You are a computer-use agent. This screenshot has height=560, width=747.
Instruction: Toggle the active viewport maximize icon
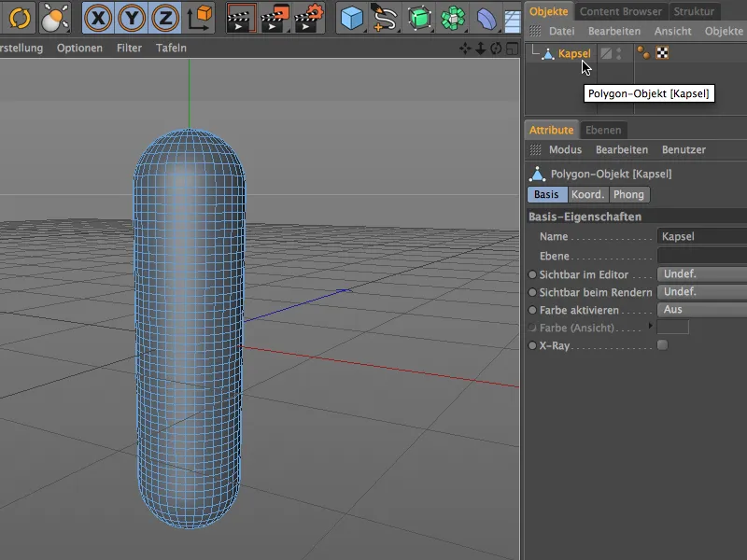pyautogui.click(x=512, y=49)
